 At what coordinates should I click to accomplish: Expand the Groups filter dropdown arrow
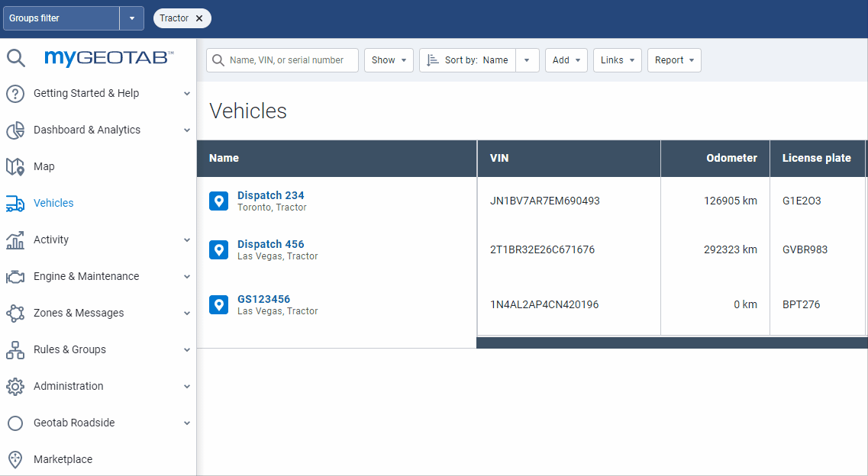click(x=130, y=18)
